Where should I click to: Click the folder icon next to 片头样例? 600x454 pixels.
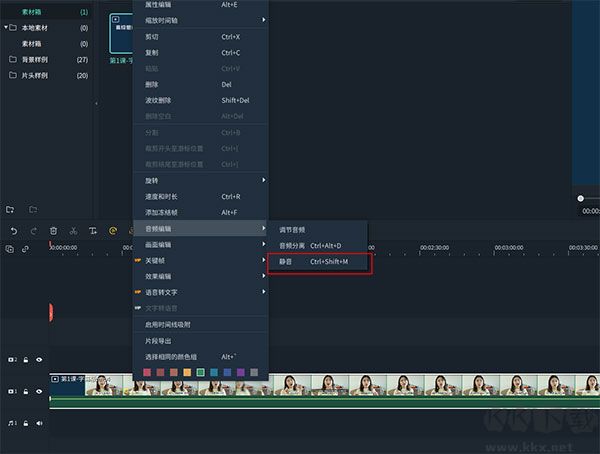tap(13, 75)
